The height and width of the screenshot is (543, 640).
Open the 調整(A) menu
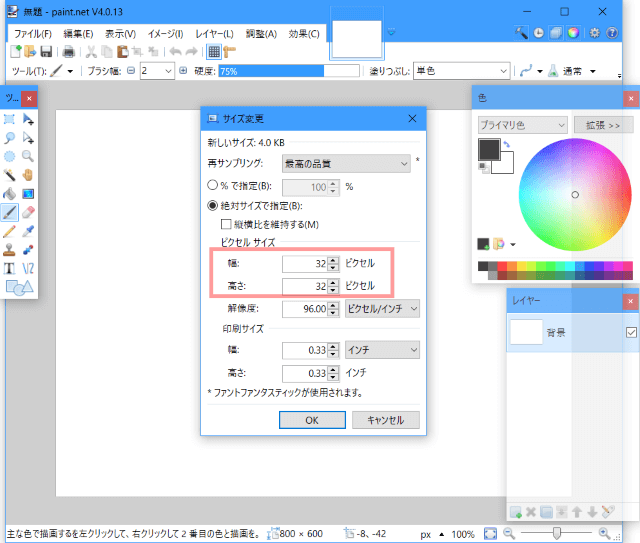[260, 34]
